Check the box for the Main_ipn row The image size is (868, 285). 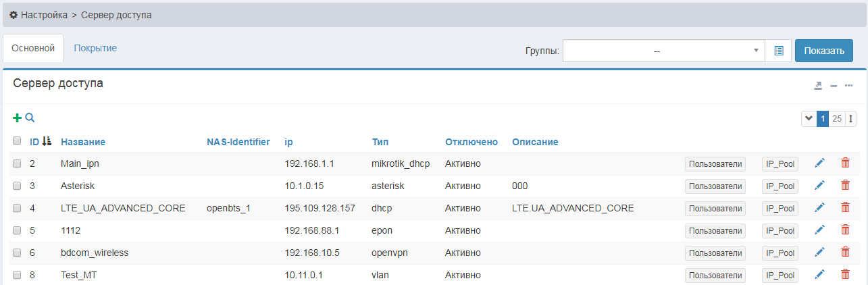click(17, 164)
